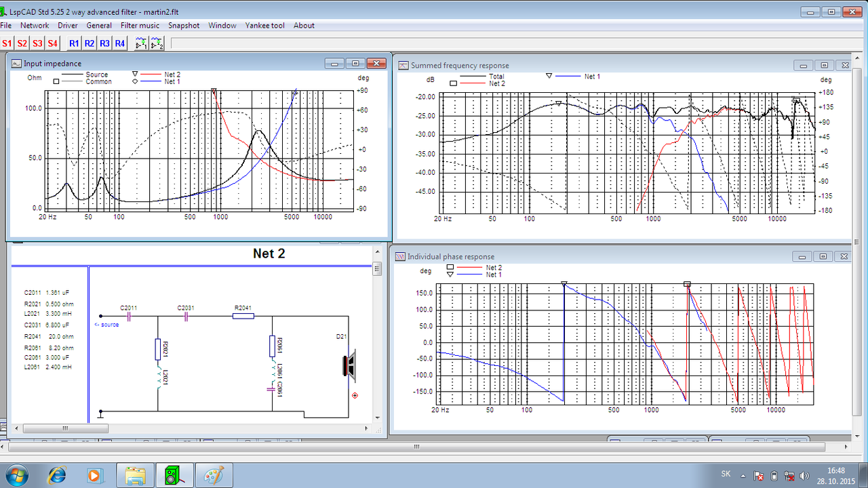Open the Snapshot menu
The width and height of the screenshot is (868, 488).
[184, 26]
